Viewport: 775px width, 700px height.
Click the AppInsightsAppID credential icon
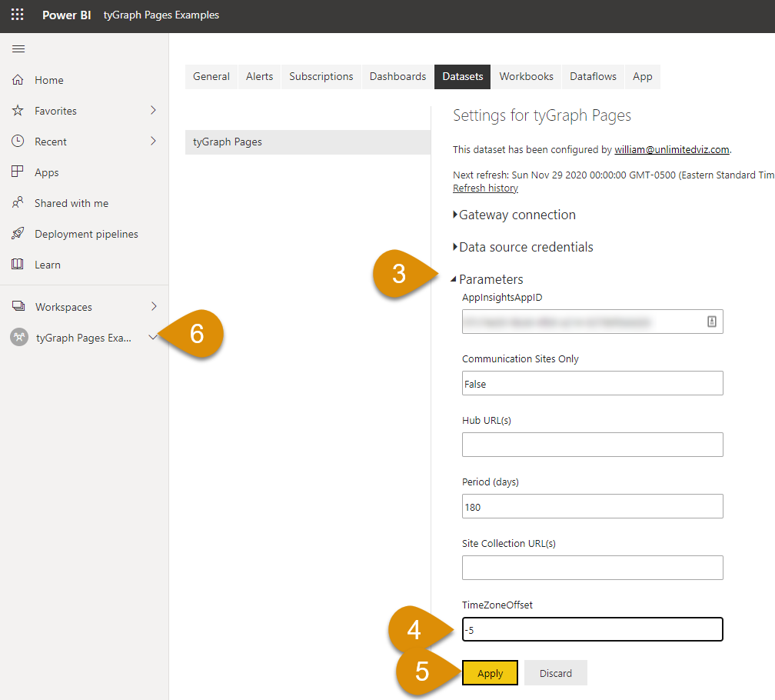coord(711,322)
